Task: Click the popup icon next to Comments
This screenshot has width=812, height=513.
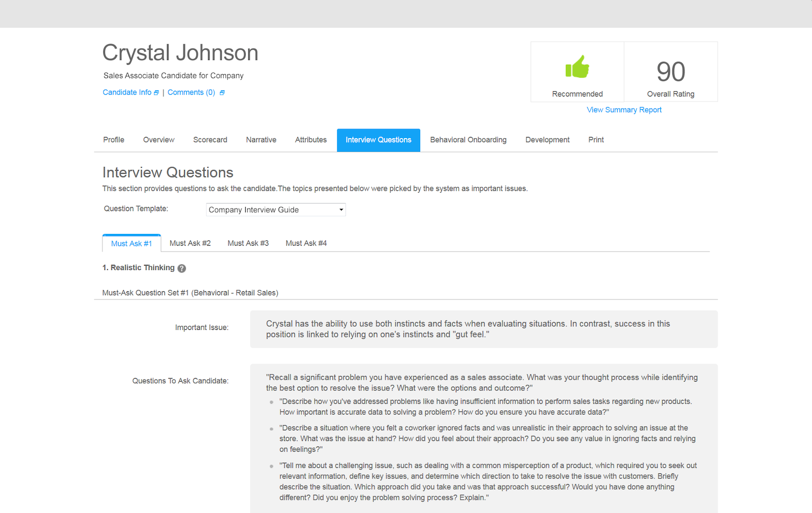Action: 222,92
